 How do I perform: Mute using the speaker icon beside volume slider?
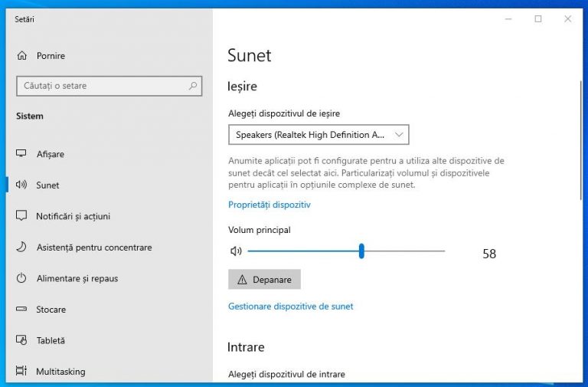click(x=236, y=251)
